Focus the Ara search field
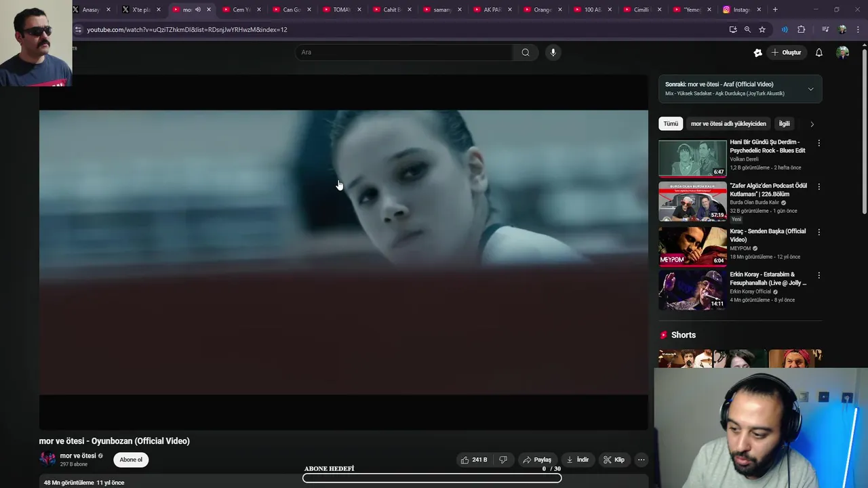The height and width of the screenshot is (488, 868). 404,52
